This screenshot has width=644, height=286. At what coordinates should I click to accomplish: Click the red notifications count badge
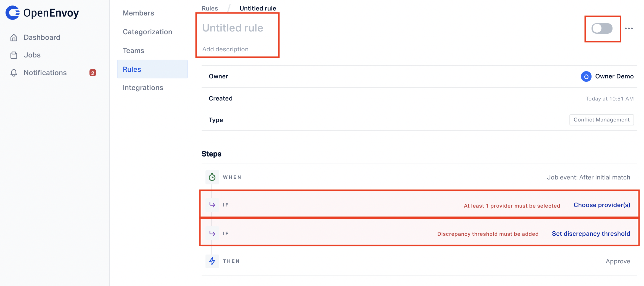93,73
